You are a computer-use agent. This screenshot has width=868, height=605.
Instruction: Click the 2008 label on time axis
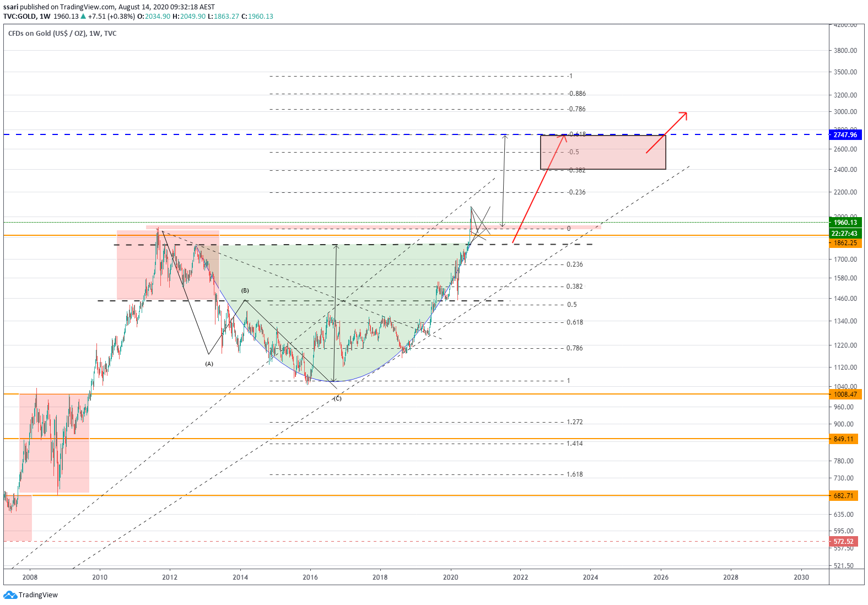30,577
